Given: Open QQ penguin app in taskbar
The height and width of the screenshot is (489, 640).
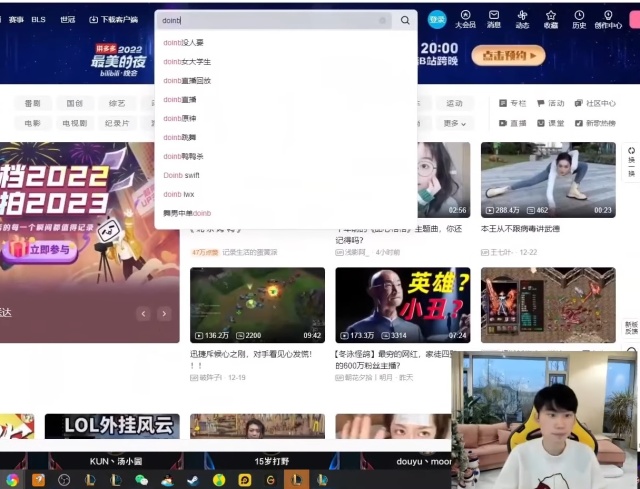Looking at the screenshot, I should [167, 480].
